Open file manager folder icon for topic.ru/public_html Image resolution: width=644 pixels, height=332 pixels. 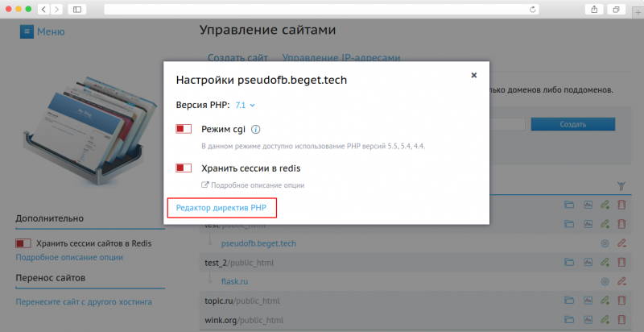(569, 301)
